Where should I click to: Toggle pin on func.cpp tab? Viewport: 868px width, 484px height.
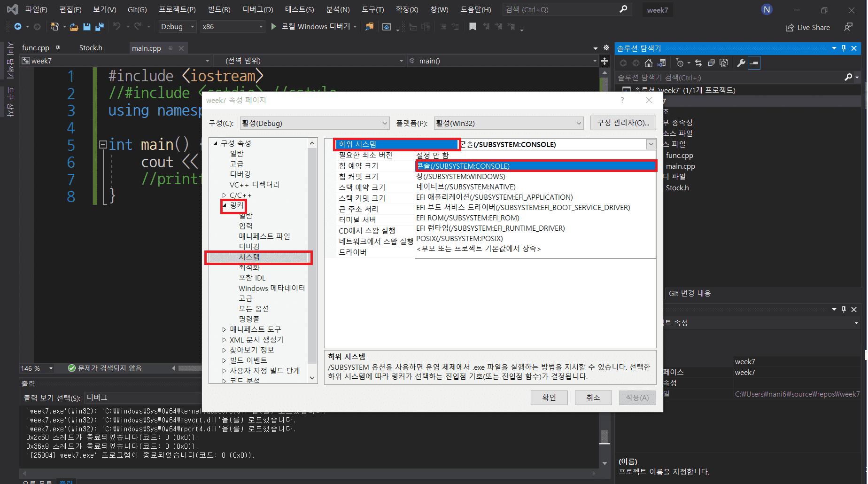point(58,47)
